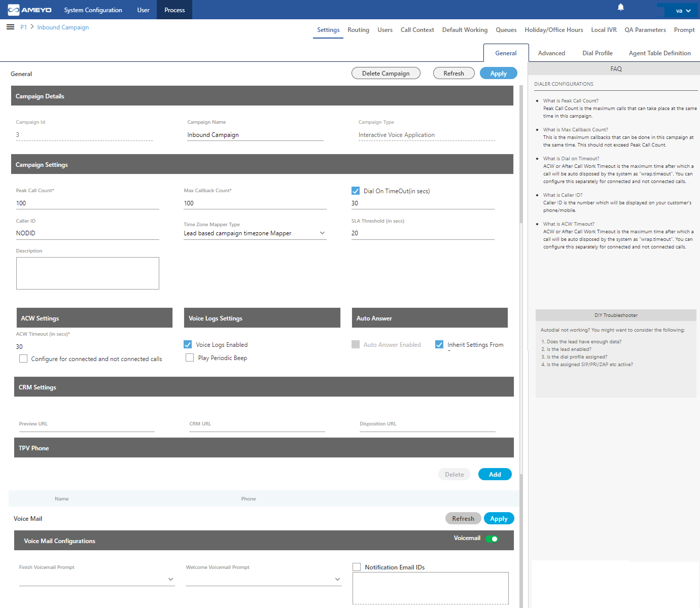This screenshot has height=608, width=700.
Task: Open the Process menu
Action: click(174, 10)
